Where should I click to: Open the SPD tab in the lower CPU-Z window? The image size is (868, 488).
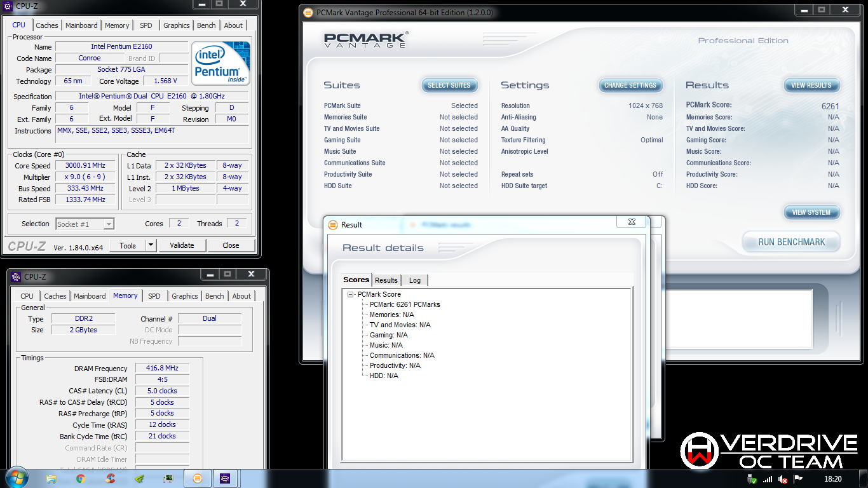tap(154, 296)
